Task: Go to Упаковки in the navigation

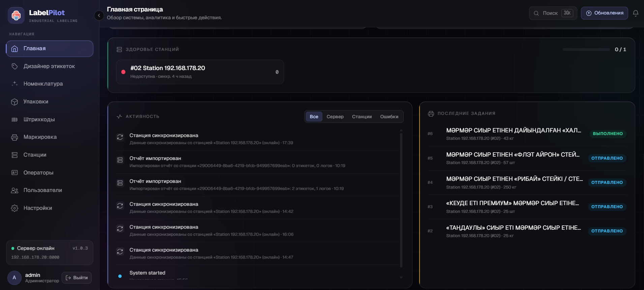Action: [x=50, y=102]
